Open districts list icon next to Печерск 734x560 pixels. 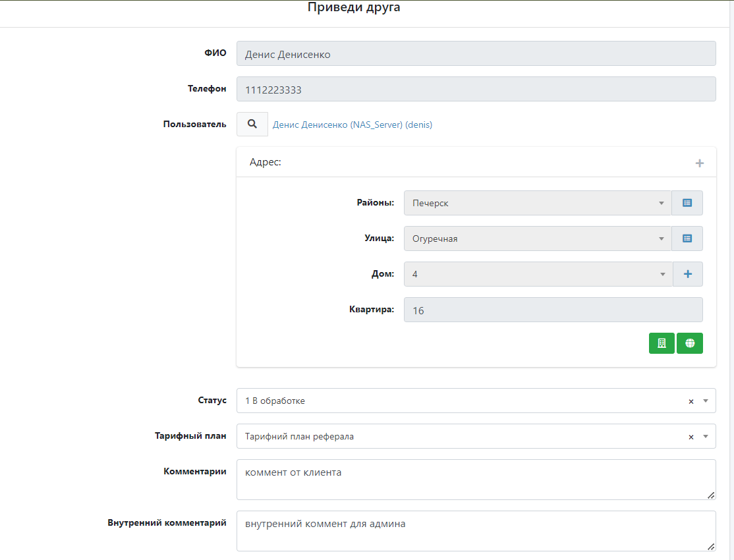[687, 203]
